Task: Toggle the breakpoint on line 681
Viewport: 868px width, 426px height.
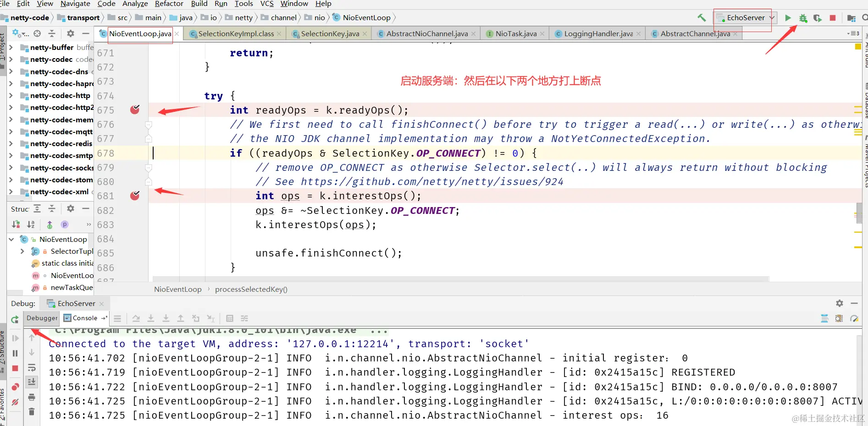Action: click(135, 196)
